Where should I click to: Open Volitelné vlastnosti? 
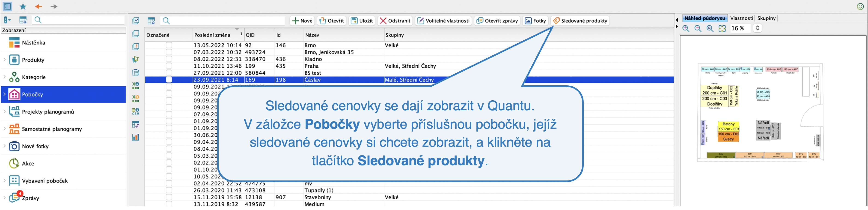[x=443, y=21]
